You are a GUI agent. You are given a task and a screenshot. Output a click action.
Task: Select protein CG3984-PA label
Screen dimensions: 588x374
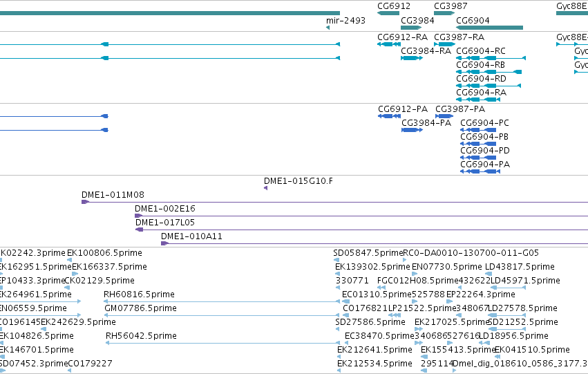point(426,123)
